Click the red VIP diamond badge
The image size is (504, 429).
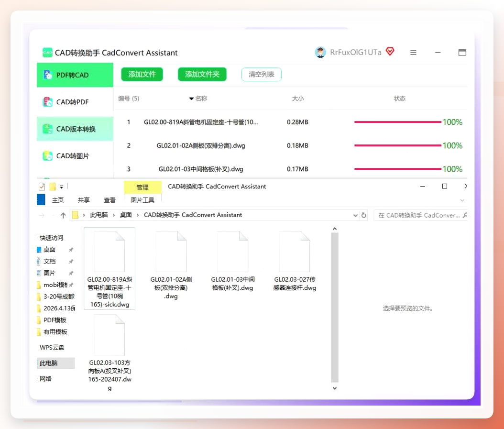(390, 52)
